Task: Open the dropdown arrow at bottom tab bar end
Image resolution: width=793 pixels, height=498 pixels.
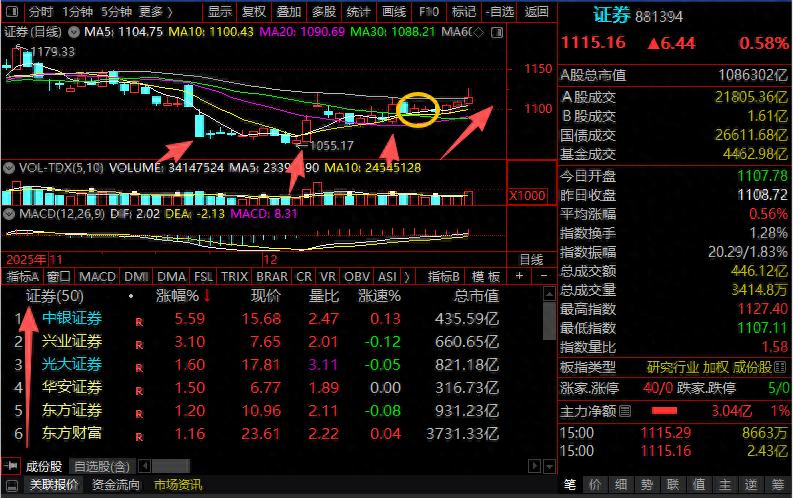Action: (549, 466)
